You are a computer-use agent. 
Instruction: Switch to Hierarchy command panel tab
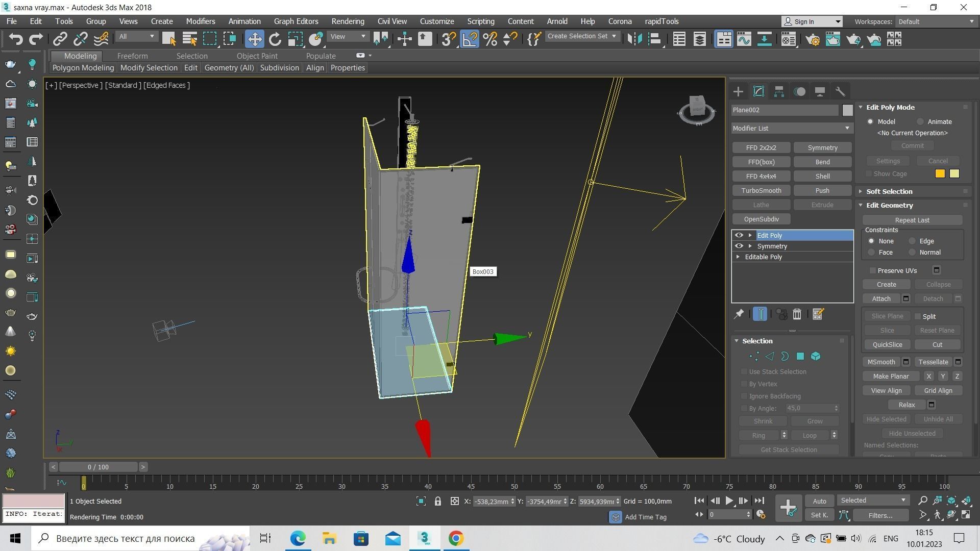(779, 92)
